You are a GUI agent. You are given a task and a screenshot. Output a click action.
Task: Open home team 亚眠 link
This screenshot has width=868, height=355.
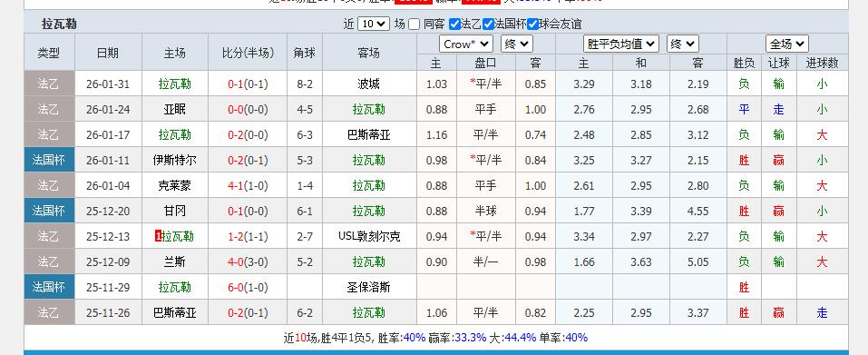click(174, 110)
